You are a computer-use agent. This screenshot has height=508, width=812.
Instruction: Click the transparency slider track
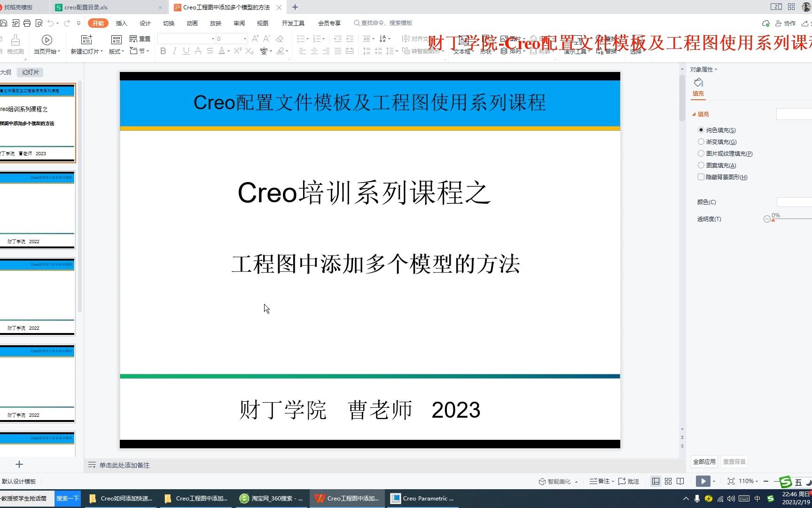tap(792, 219)
